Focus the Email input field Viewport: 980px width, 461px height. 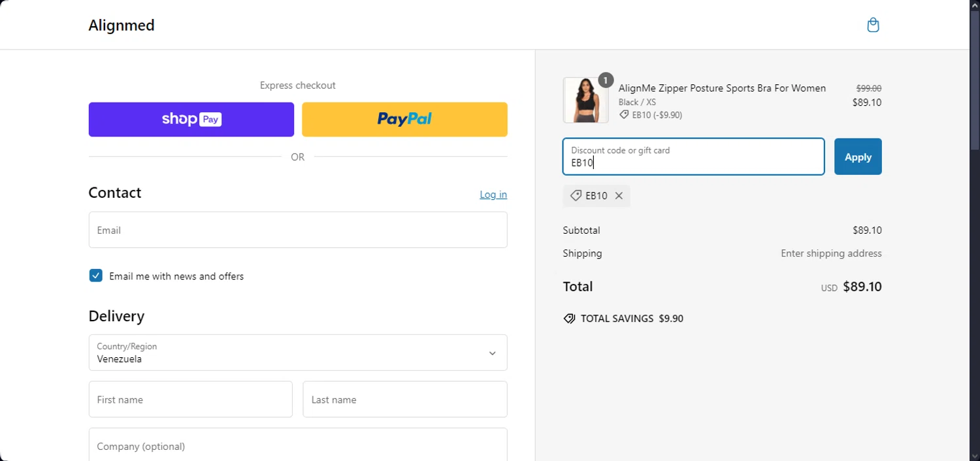click(x=298, y=230)
